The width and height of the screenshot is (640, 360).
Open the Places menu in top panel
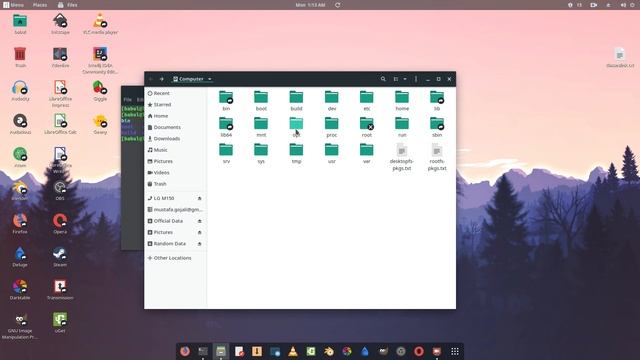40,5
